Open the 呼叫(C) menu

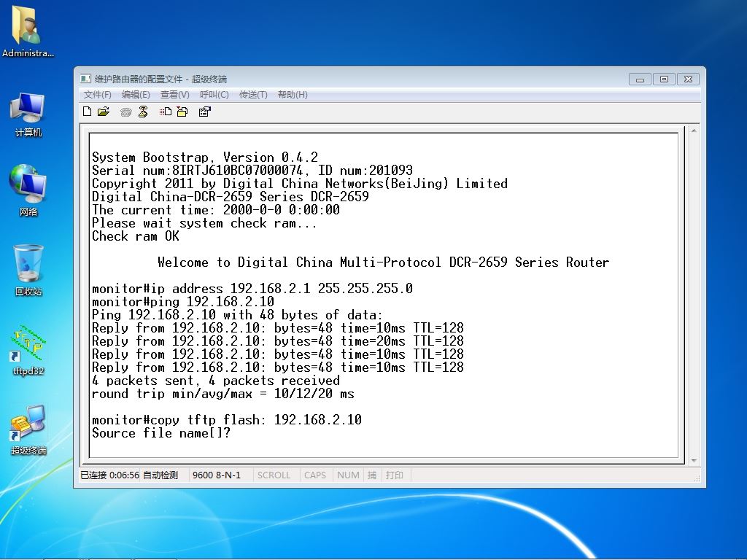[x=214, y=95]
